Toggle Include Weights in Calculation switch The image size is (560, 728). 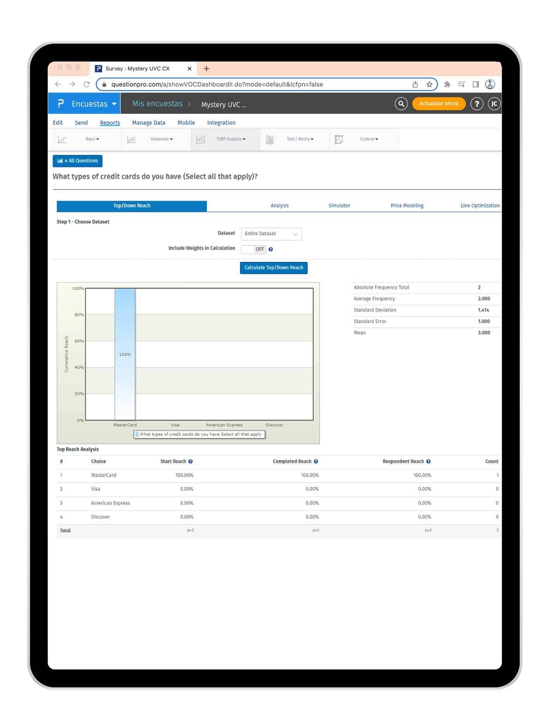tap(254, 250)
